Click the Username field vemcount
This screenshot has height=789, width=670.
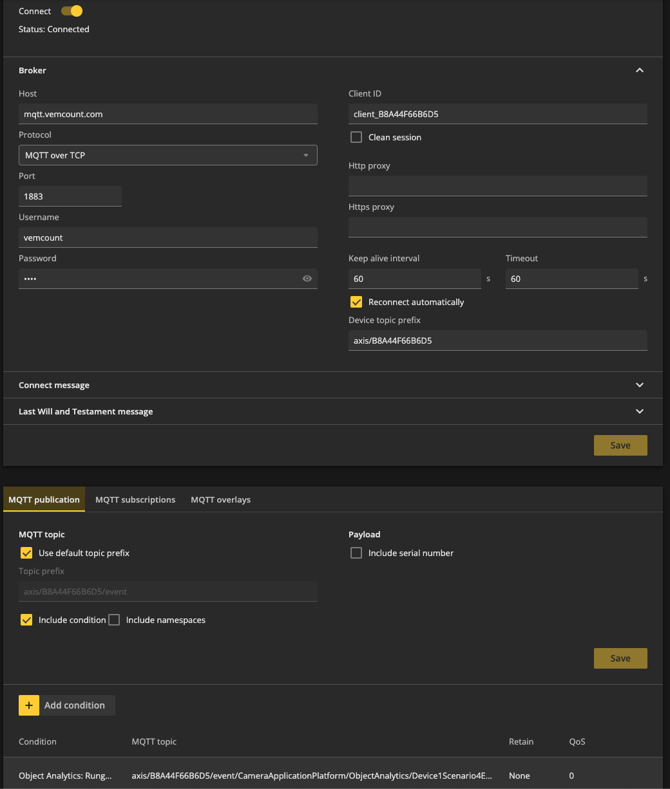168,238
